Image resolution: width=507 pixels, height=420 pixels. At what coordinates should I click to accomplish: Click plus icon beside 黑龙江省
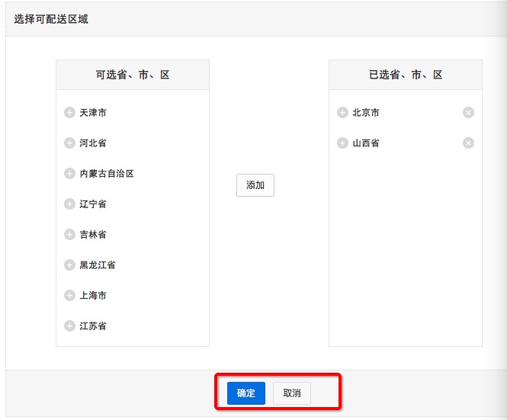(x=69, y=265)
